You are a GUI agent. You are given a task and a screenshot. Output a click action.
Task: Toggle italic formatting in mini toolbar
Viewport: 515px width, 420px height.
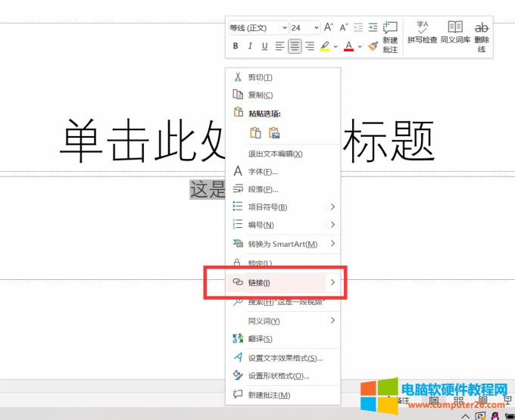(250, 46)
